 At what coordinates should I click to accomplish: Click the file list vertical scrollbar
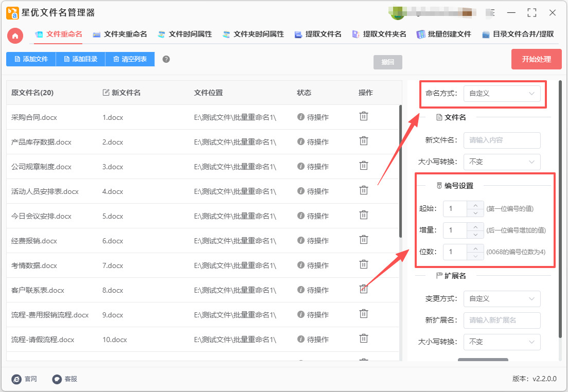(400, 171)
